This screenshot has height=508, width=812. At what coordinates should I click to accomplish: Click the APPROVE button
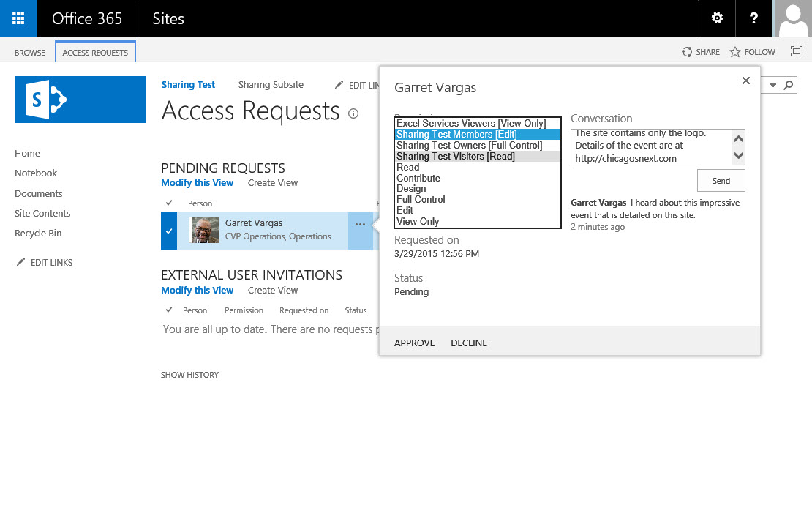[x=414, y=343]
